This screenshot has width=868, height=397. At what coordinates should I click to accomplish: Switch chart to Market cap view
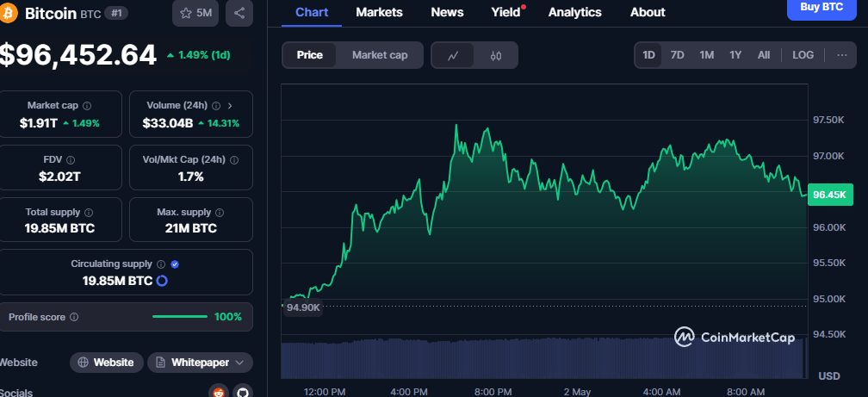pos(380,55)
